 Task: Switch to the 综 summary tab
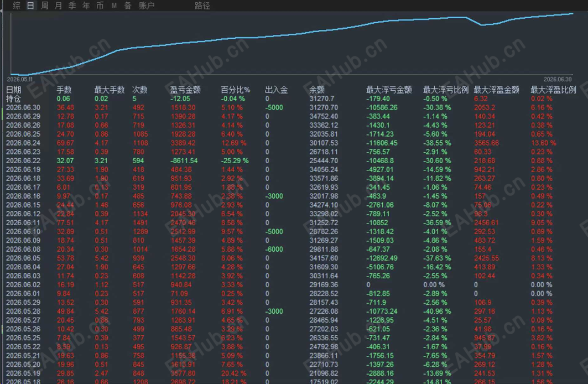point(17,6)
